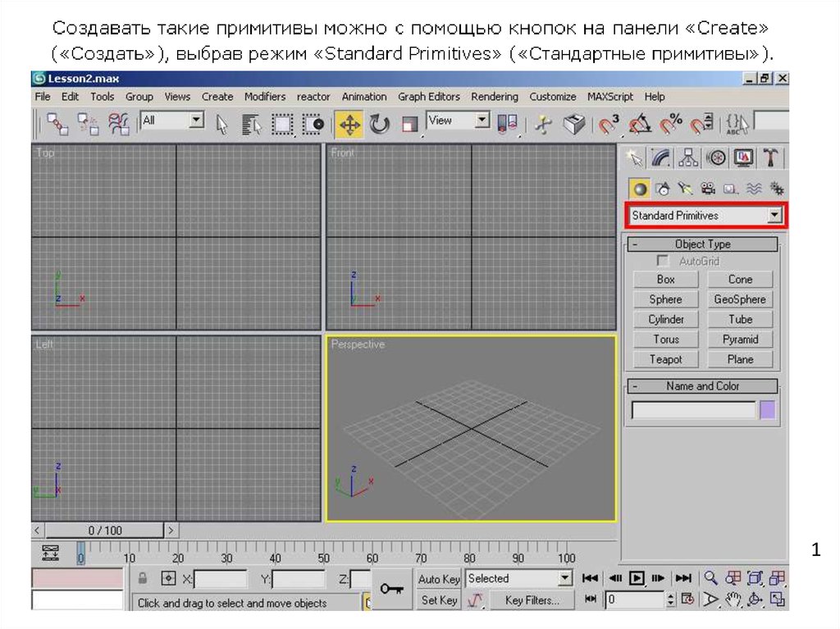
Task: Click the purple object color swatch
Action: 767,410
